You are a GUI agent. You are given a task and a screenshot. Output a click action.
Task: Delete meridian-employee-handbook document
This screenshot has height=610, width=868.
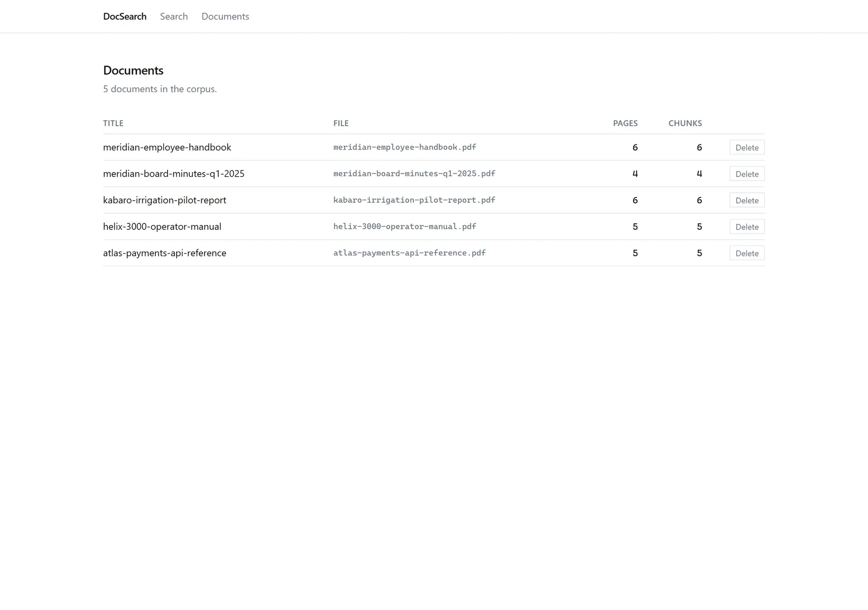pos(747,147)
